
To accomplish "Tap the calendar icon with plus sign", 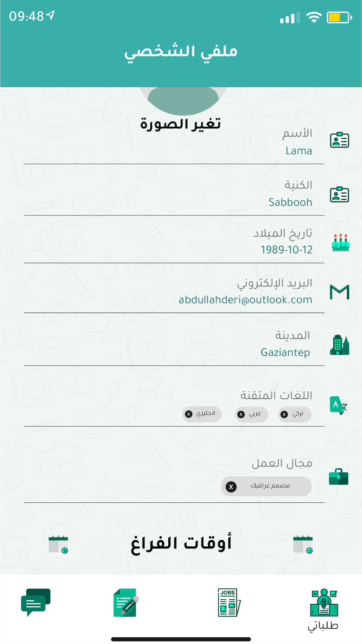I will coord(58,544).
